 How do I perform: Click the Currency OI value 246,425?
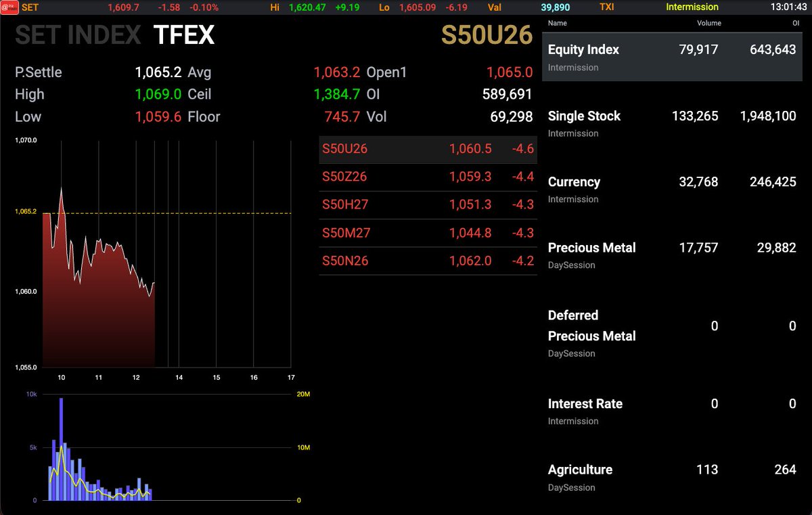[773, 182]
